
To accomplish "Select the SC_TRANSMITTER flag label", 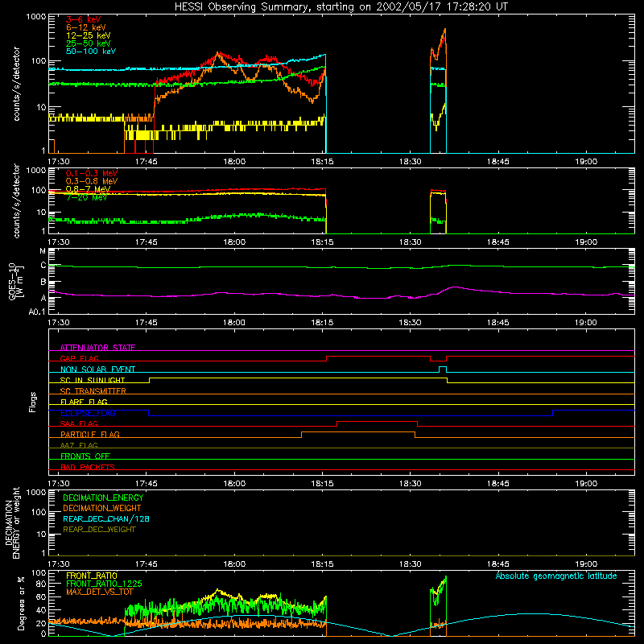I will pyautogui.click(x=93, y=391).
